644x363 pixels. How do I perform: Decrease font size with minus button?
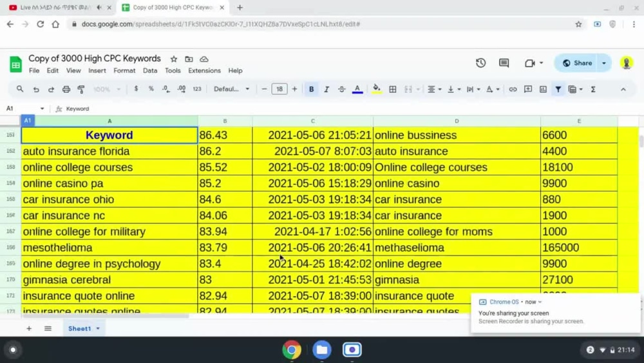point(264,89)
